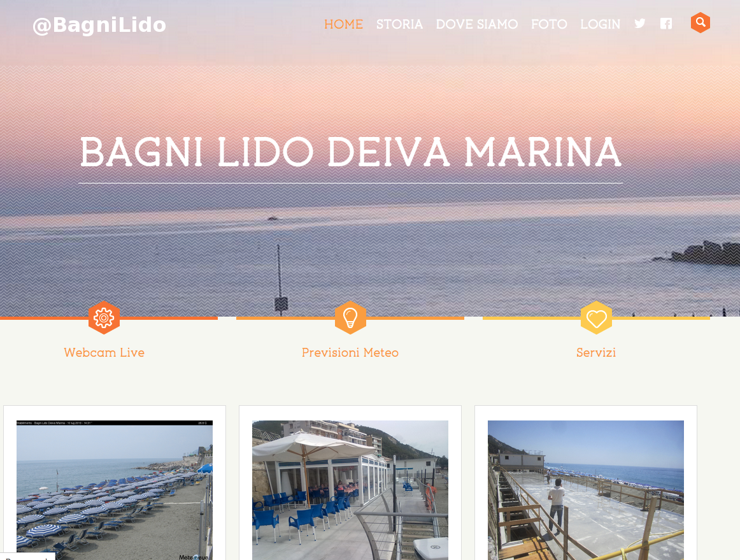The height and width of the screenshot is (560, 740).
Task: Open the rooftop construction photo
Action: point(586,490)
